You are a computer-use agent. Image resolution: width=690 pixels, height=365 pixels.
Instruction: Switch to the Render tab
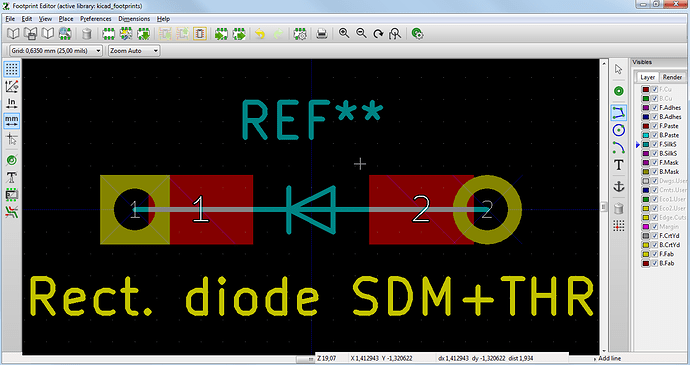672,77
